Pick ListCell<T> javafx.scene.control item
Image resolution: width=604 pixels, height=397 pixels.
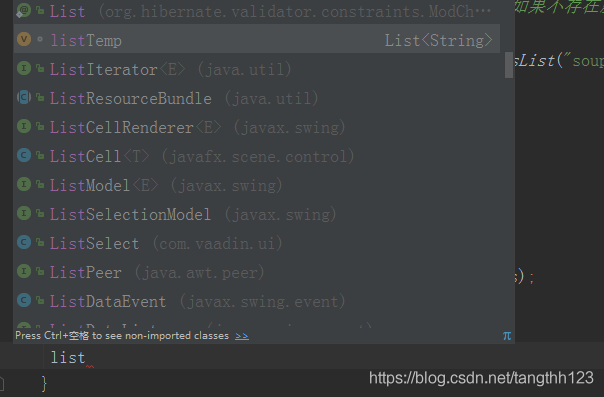tap(257, 156)
